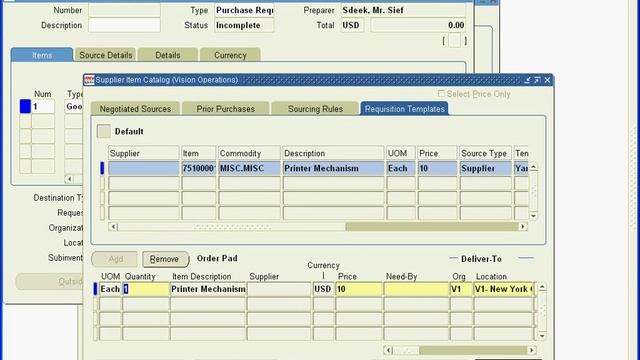The width and height of the screenshot is (640, 360).
Task: Open Source Details tab in Requisitions window
Action: tap(105, 55)
